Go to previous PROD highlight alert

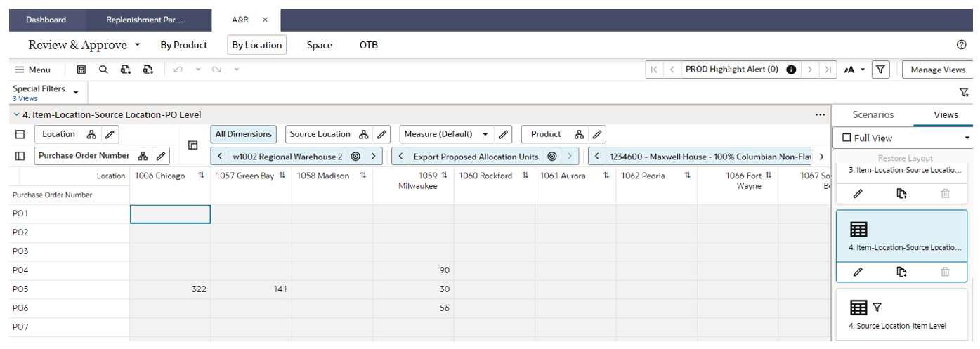click(x=672, y=70)
